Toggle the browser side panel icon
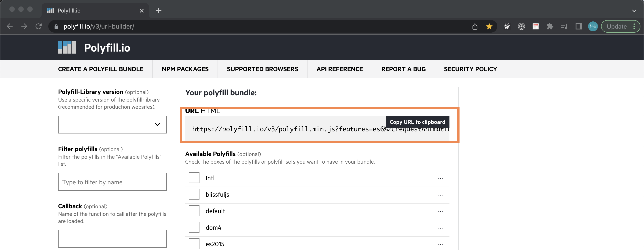The height and width of the screenshot is (250, 644). (578, 26)
